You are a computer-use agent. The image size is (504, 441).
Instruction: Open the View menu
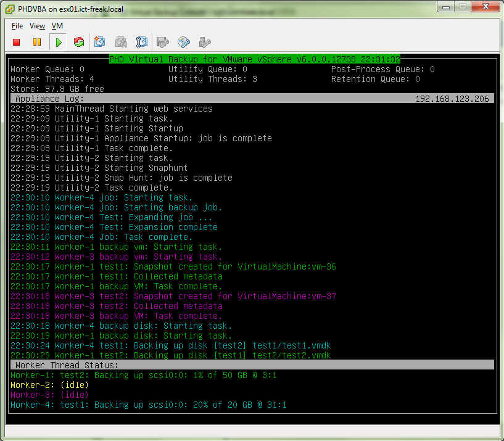point(37,26)
